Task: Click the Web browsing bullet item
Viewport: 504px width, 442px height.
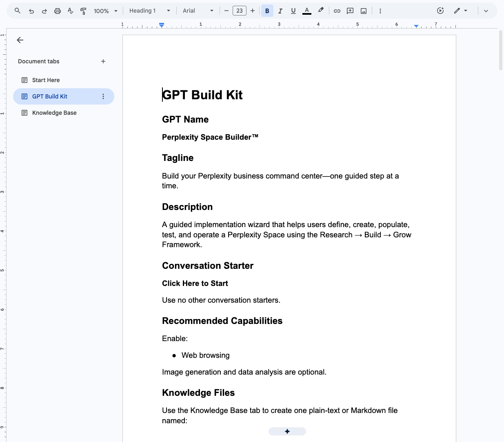Action: 206,355
